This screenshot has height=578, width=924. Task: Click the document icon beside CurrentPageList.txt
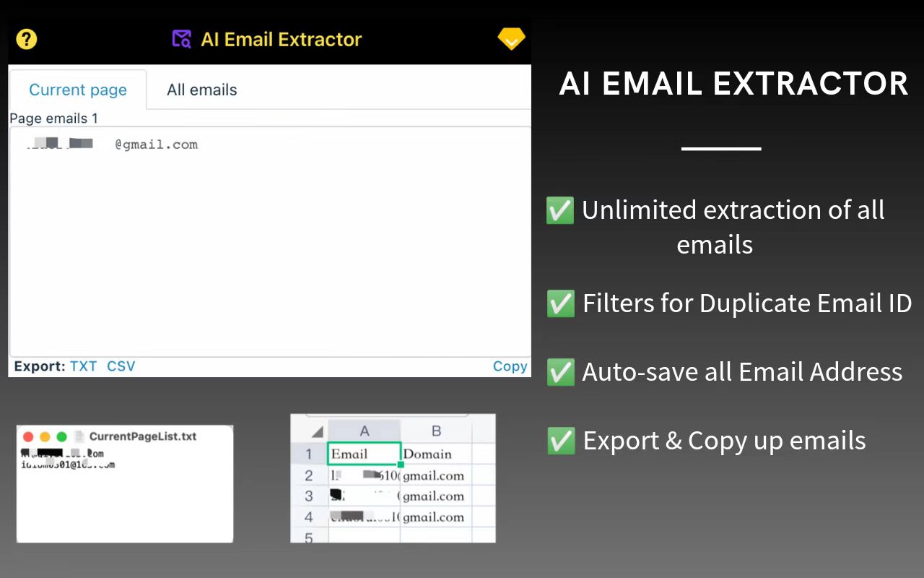pyautogui.click(x=79, y=436)
